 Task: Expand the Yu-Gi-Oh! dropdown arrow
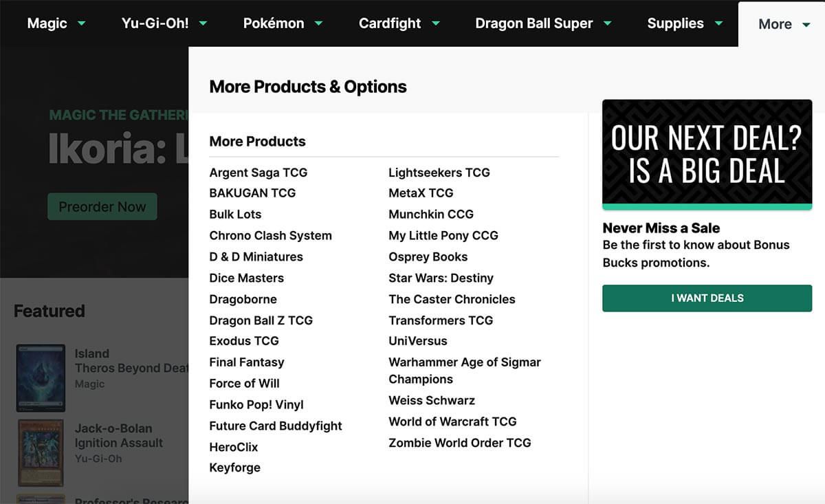(x=203, y=23)
